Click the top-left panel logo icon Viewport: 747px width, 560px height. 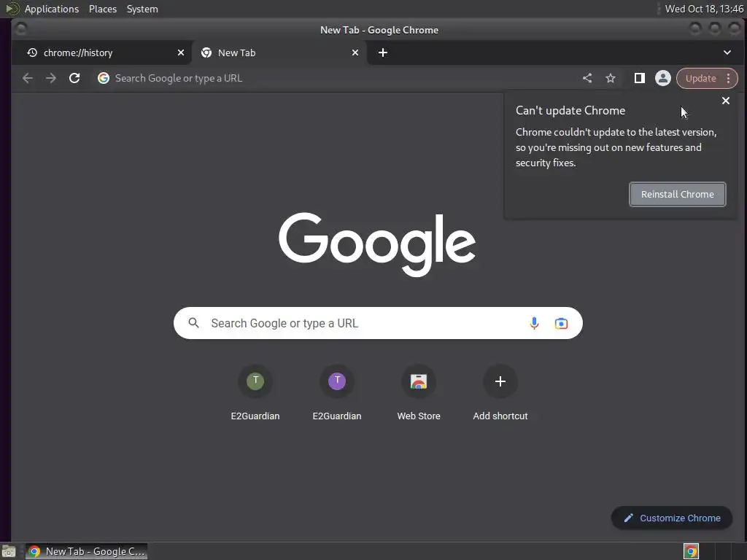pos(12,9)
